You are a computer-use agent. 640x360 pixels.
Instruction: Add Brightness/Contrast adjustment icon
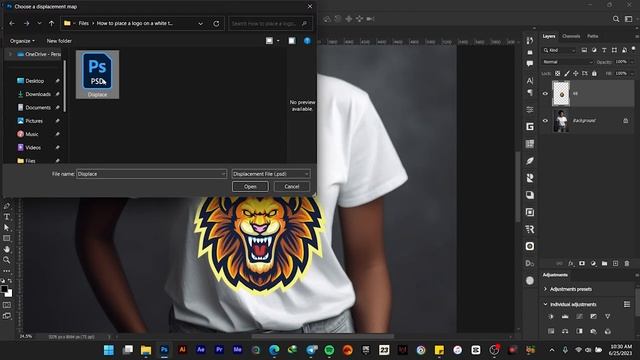(x=551, y=316)
